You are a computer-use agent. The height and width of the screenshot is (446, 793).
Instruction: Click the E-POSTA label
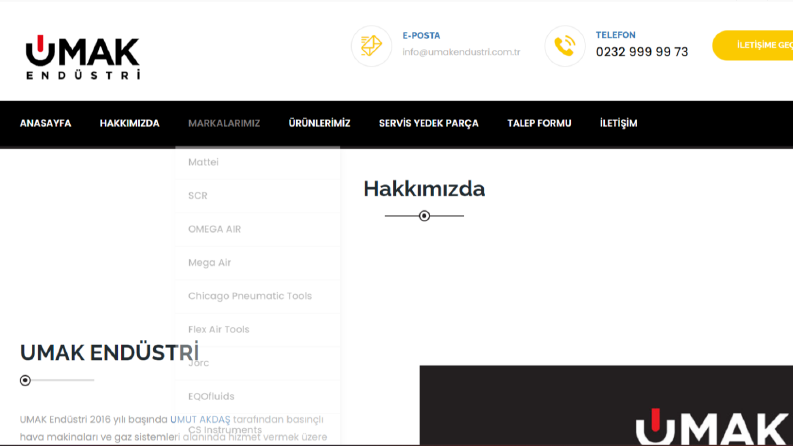421,35
